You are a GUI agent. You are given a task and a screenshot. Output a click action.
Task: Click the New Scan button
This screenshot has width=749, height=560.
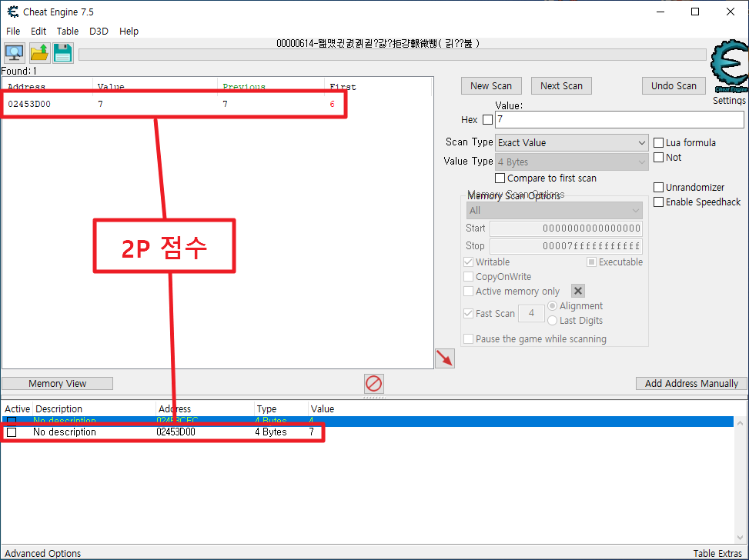(x=491, y=86)
